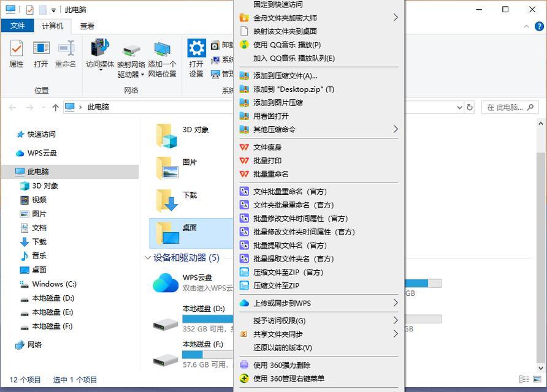Click the 打开 icon in the 位置 group
This screenshot has width=547, height=392.
41,48
